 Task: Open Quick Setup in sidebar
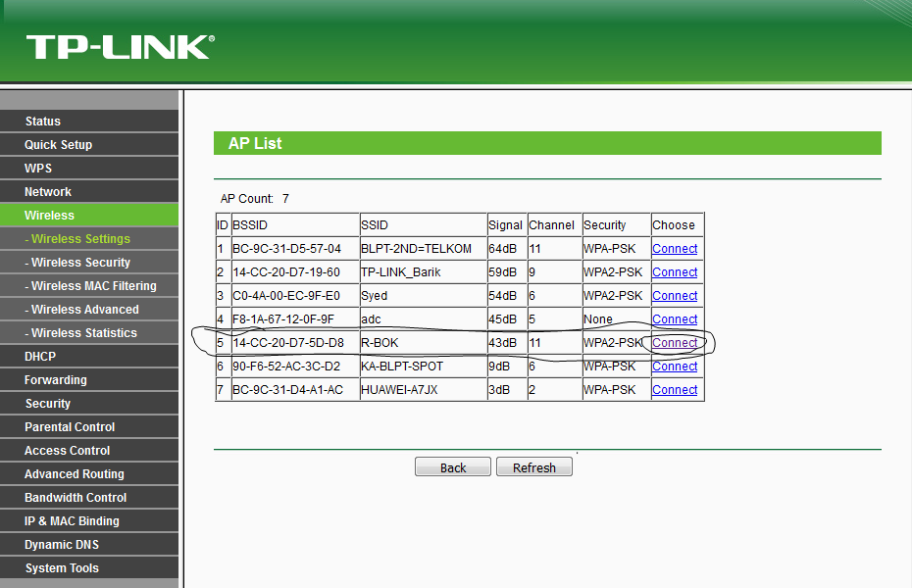89,145
